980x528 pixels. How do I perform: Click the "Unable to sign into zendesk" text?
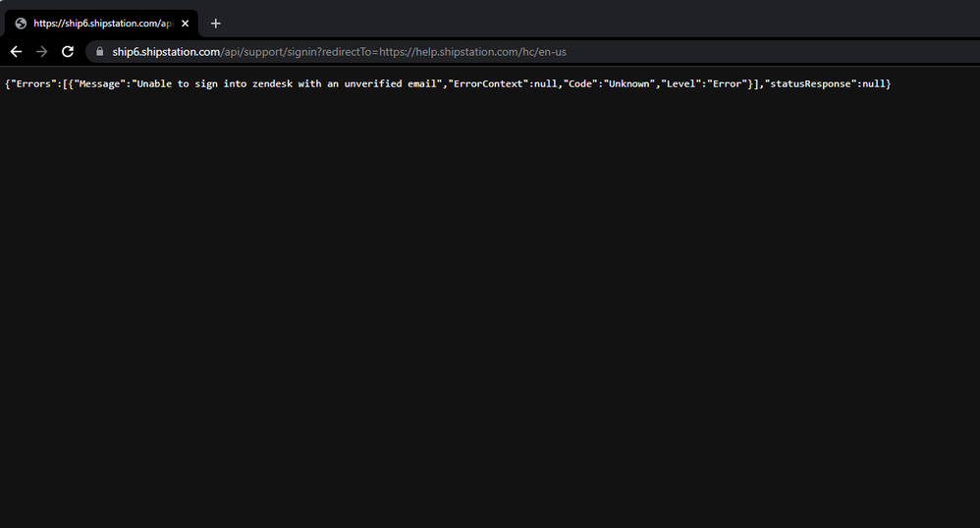(214, 84)
